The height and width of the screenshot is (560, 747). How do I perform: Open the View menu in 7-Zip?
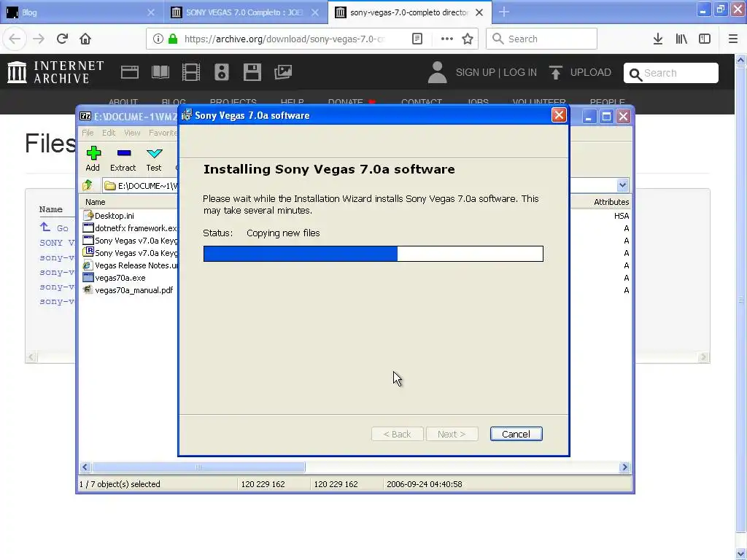[x=132, y=133]
